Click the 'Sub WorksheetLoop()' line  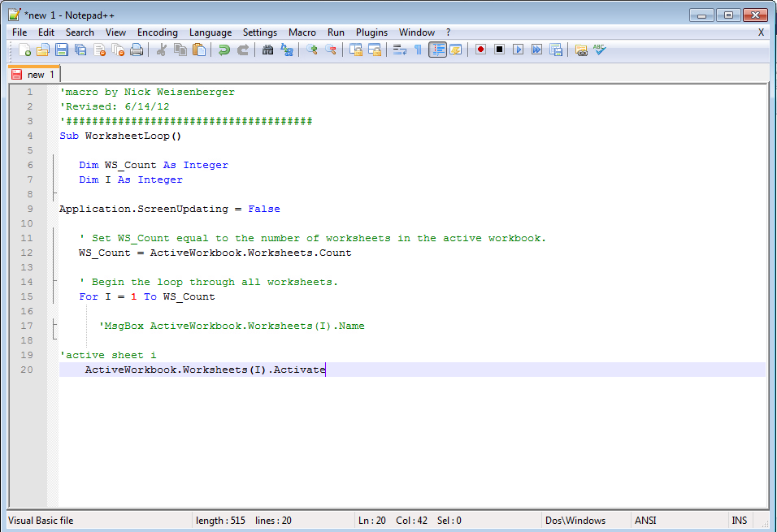pyautogui.click(x=120, y=136)
